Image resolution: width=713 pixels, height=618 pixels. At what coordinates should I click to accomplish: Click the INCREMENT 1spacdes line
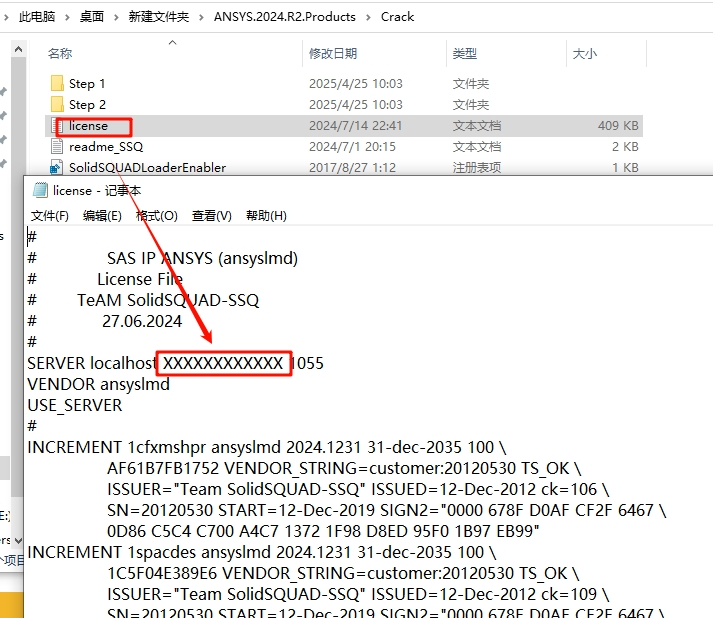tap(261, 552)
